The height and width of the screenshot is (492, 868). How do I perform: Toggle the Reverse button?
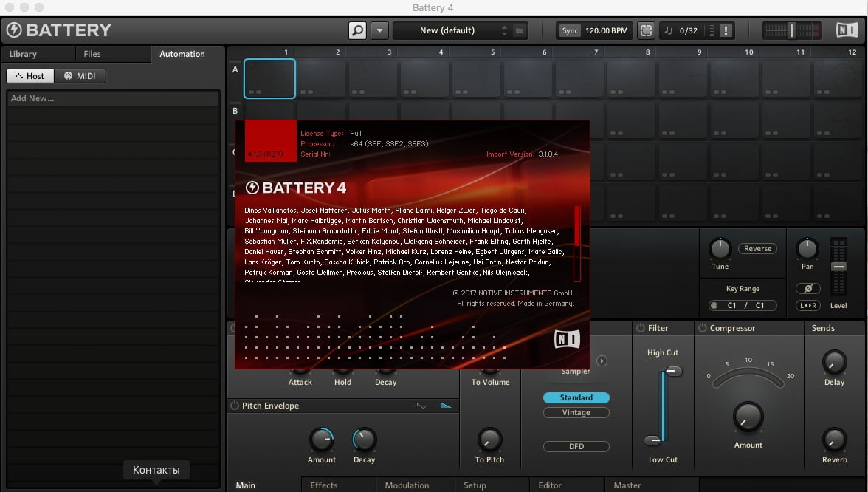[x=757, y=249]
